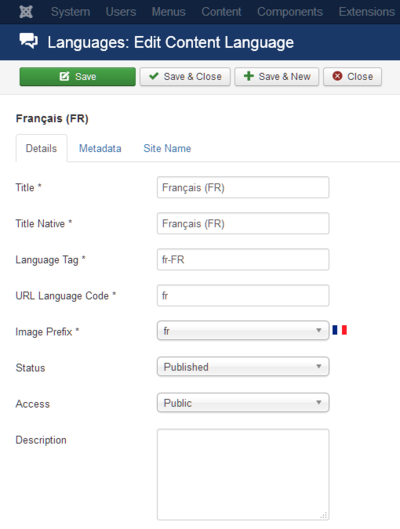Click the French flag image
Image resolution: width=400 pixels, height=529 pixels.
[339, 330]
